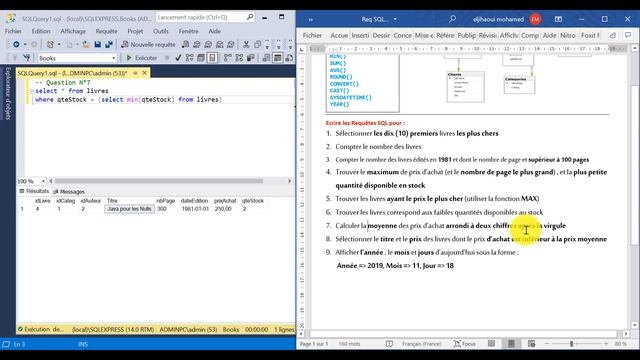Click the Query Options icon next to the execution plan icon
This screenshot has width=640, height=360.
pyautogui.click(x=201, y=58)
